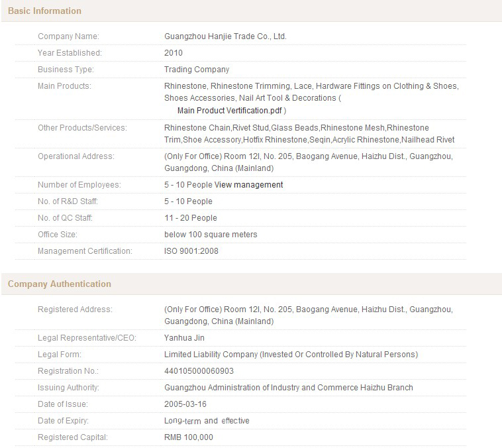This screenshot has height=448, width=502.
Task: Click the name Yanhua Jin
Action: click(x=184, y=338)
